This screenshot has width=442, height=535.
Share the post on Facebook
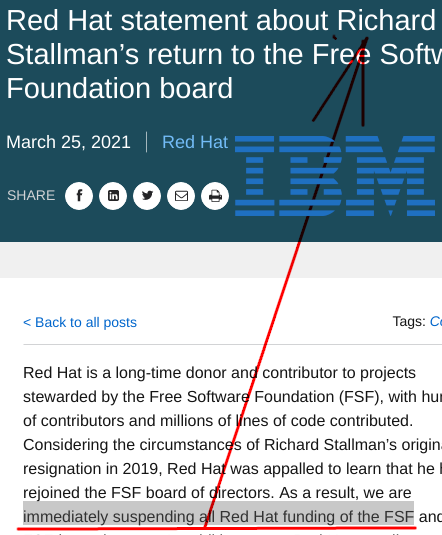point(79,196)
